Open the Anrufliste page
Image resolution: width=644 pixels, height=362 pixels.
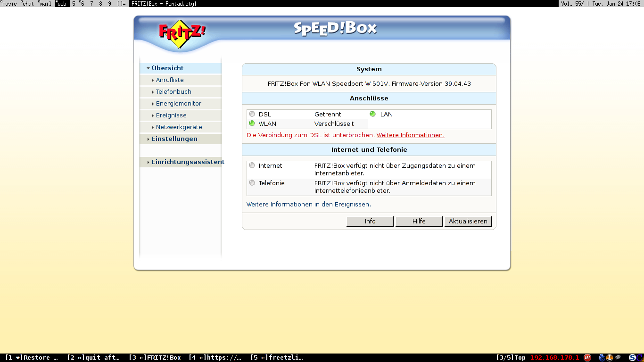click(x=170, y=80)
